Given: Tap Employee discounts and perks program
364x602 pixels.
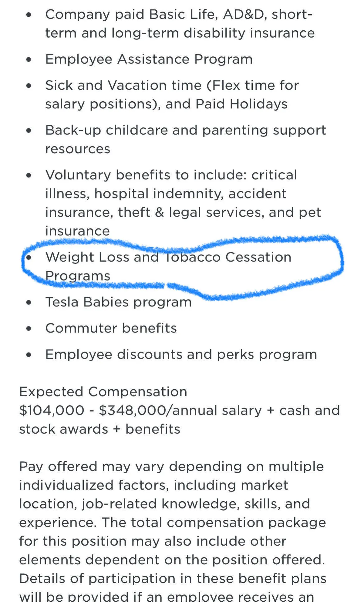Looking at the screenshot, I should (x=181, y=354).
